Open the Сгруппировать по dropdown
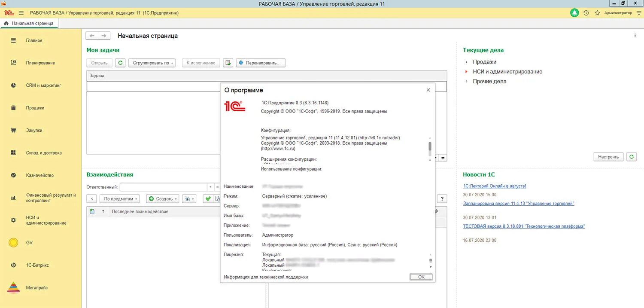644x308 pixels. point(152,63)
